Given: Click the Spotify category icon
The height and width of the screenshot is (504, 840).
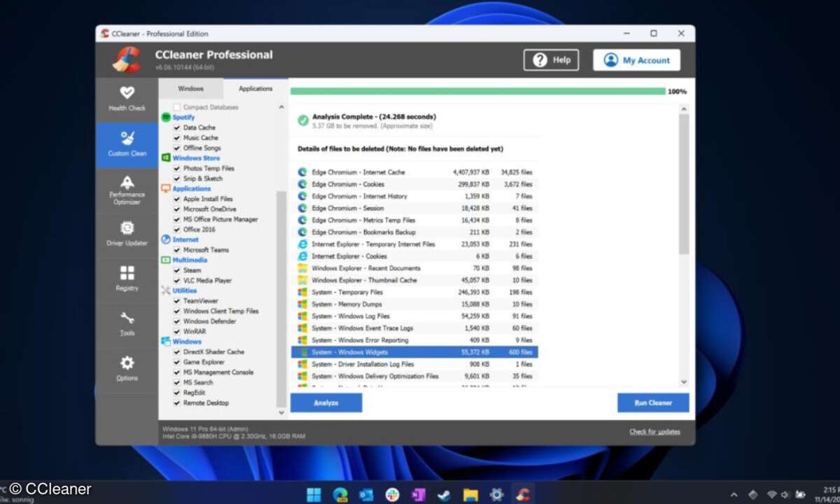Looking at the screenshot, I should [166, 117].
